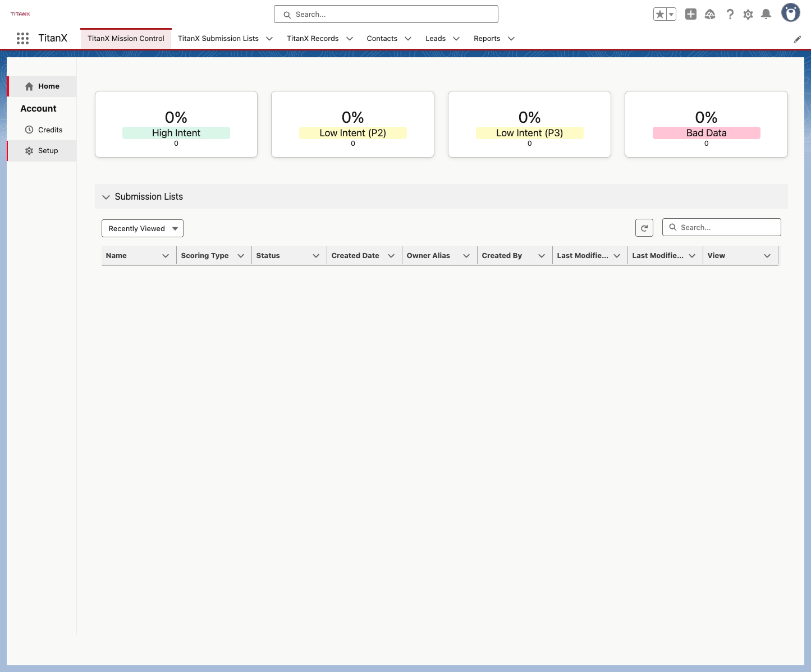Open the TitanX Records tab

[x=313, y=39]
